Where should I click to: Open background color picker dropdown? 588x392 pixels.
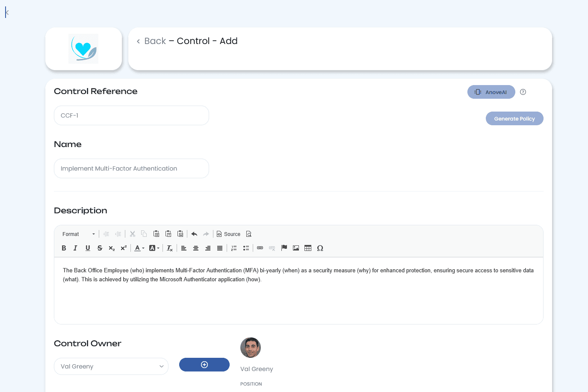tap(154, 248)
